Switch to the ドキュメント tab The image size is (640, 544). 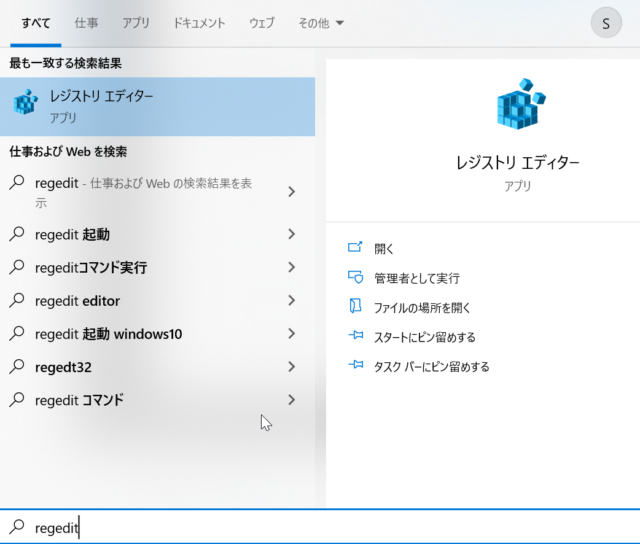coord(199,23)
